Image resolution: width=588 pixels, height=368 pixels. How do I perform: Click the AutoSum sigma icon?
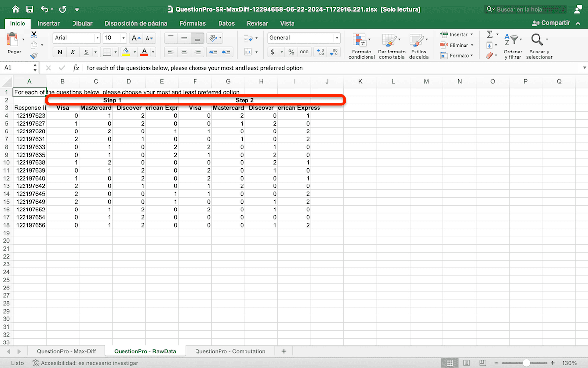pos(490,34)
